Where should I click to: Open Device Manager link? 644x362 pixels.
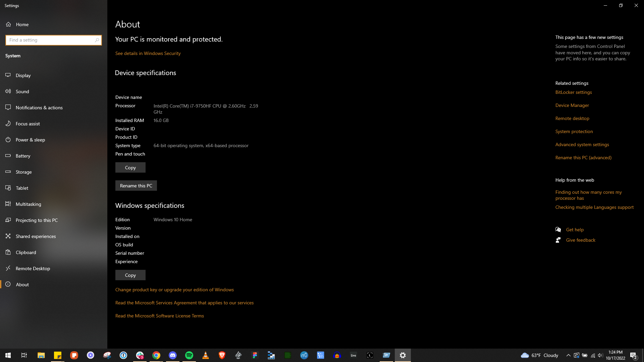[572, 105]
